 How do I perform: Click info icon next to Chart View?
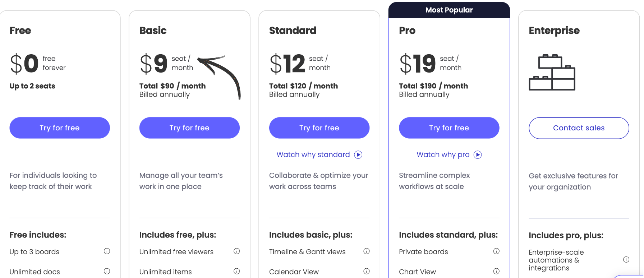coord(496,272)
